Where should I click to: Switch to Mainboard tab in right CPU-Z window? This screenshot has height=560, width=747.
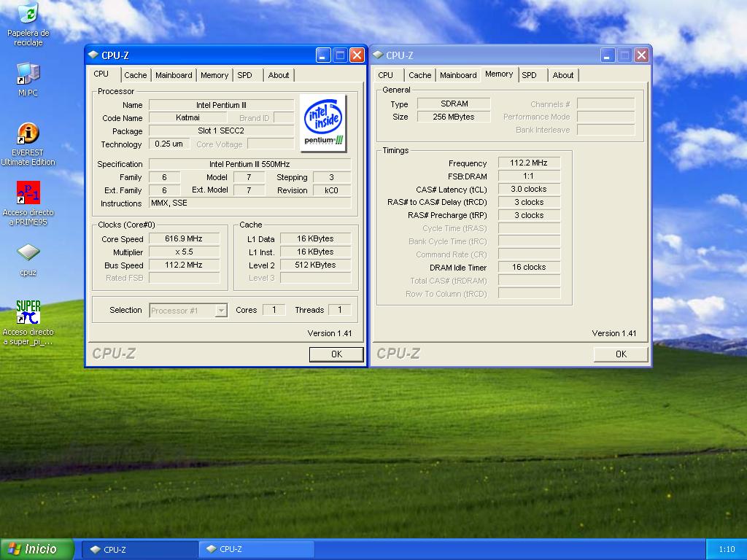[458, 75]
